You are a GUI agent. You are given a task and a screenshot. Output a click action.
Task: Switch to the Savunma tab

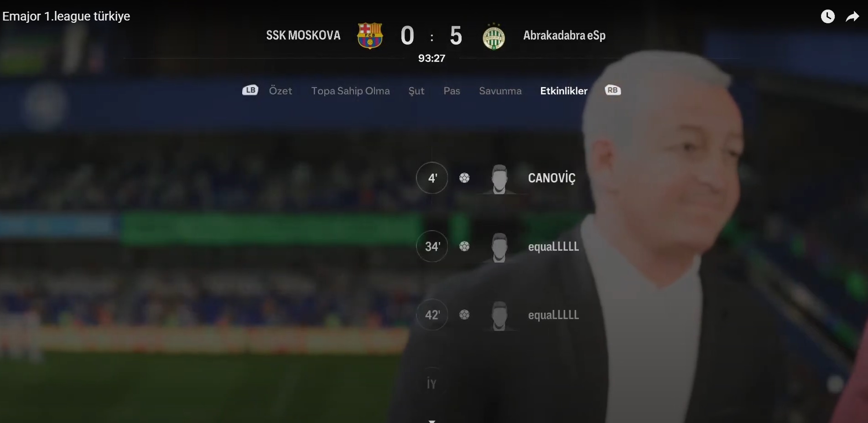500,91
